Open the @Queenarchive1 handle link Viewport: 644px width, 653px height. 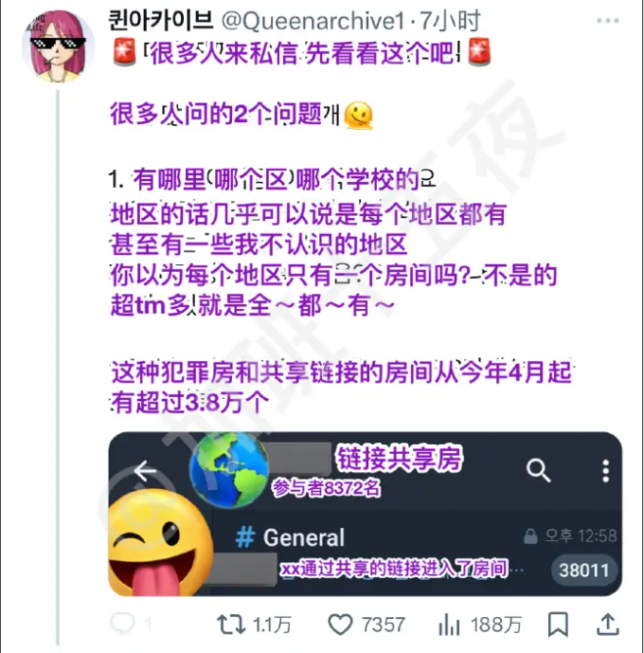point(313,21)
